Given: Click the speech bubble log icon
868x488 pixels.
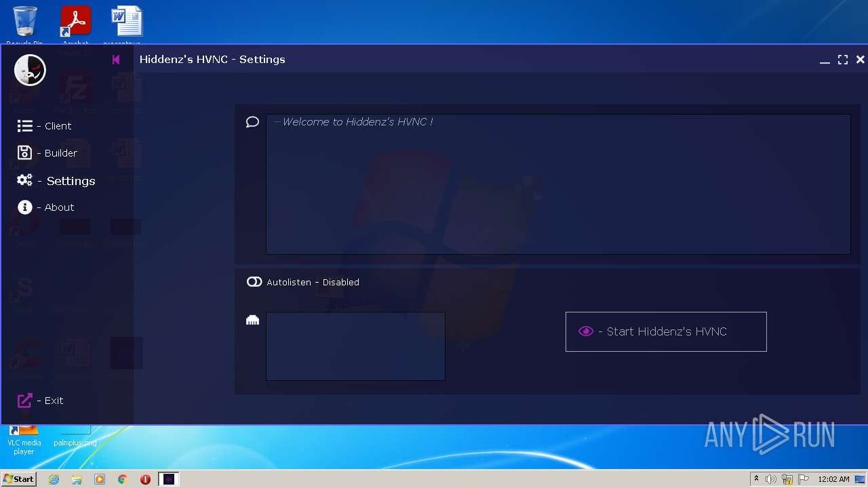Looking at the screenshot, I should pyautogui.click(x=252, y=122).
